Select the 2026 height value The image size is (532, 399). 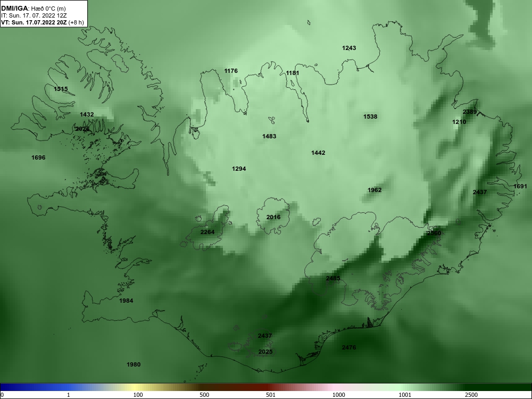pos(82,129)
